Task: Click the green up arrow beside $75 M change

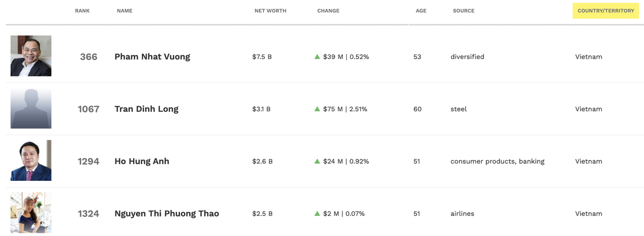Action: coord(317,109)
